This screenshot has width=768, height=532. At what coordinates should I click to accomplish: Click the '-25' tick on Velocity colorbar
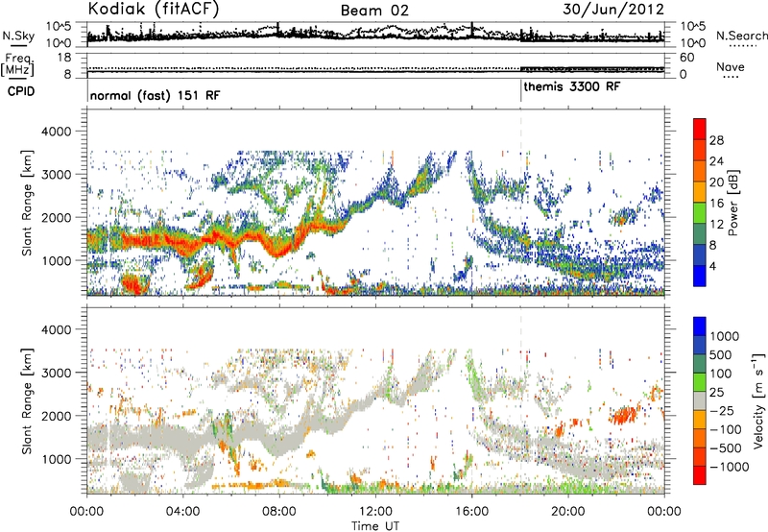click(x=723, y=410)
